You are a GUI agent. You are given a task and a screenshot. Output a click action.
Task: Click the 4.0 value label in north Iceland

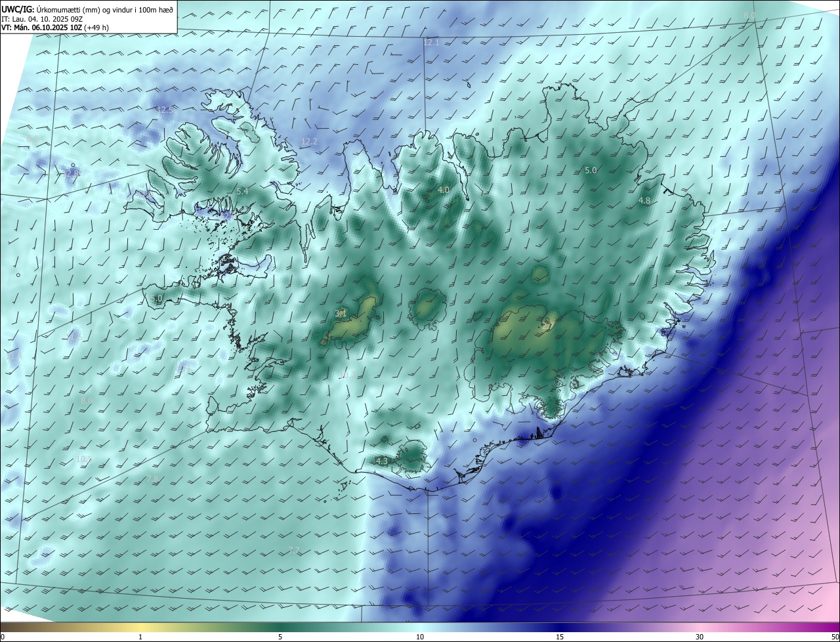tap(443, 190)
